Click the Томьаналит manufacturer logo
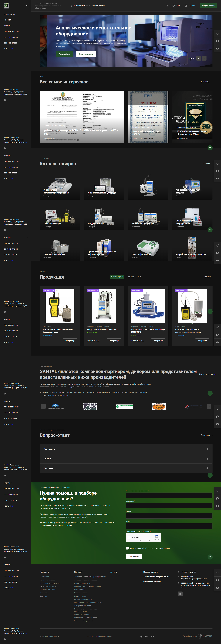The width and height of the screenshot is (221, 644). point(90,407)
